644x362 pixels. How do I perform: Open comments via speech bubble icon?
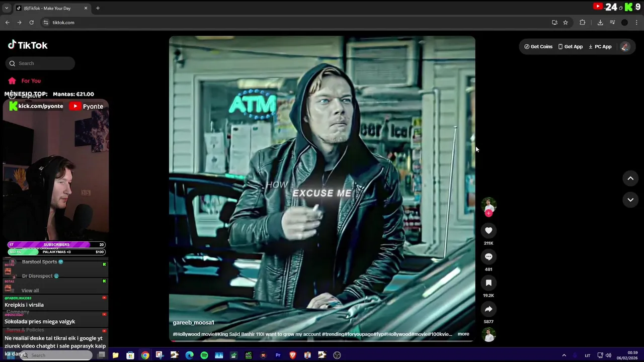click(489, 256)
